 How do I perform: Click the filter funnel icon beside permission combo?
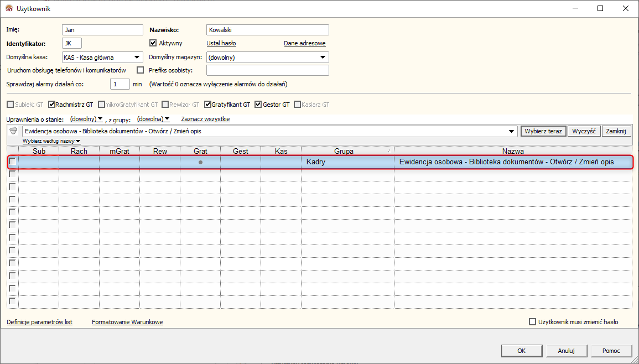click(x=13, y=131)
